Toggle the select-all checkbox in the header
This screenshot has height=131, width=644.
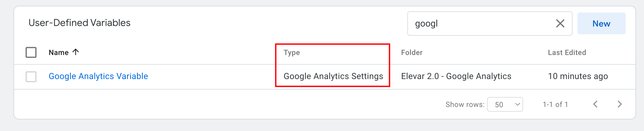coord(31,52)
